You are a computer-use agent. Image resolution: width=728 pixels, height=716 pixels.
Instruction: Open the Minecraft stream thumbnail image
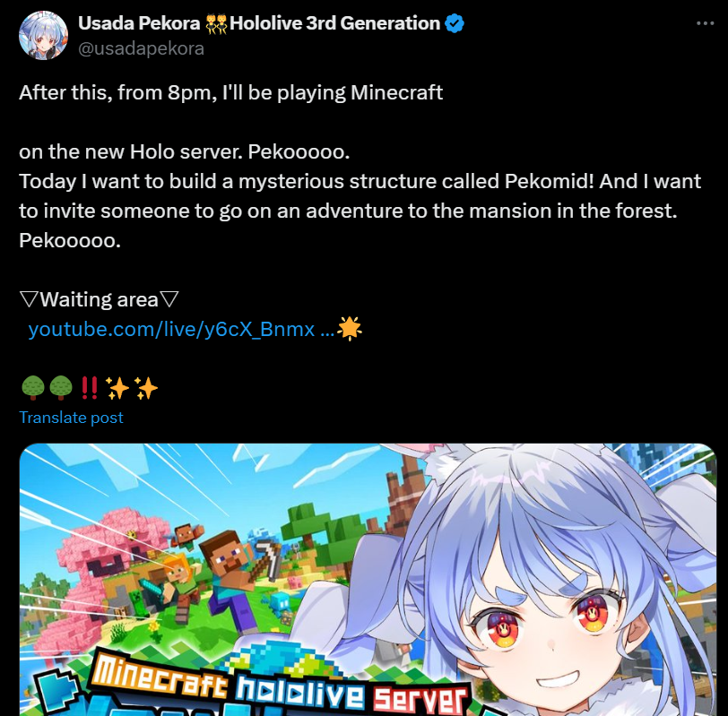368,580
